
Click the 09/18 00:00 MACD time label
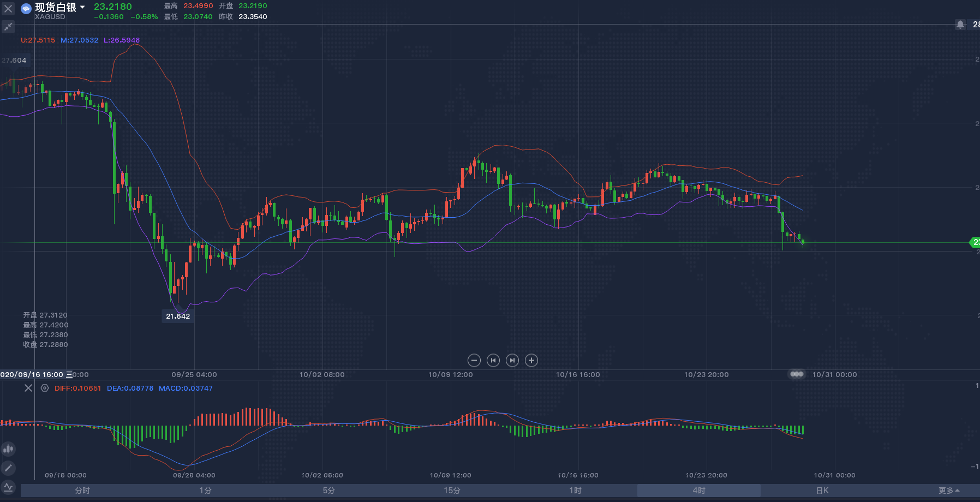(x=65, y=475)
